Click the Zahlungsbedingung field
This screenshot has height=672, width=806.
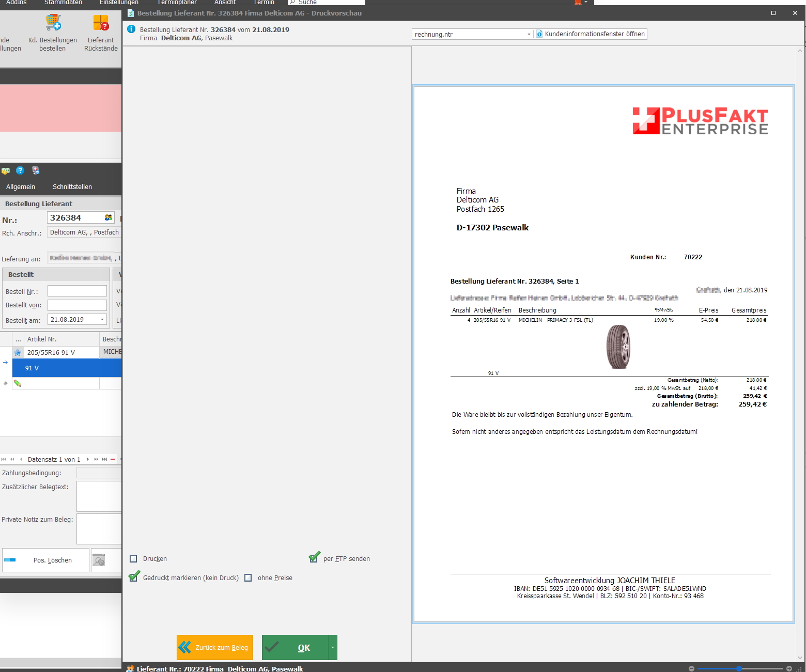[x=99, y=473]
